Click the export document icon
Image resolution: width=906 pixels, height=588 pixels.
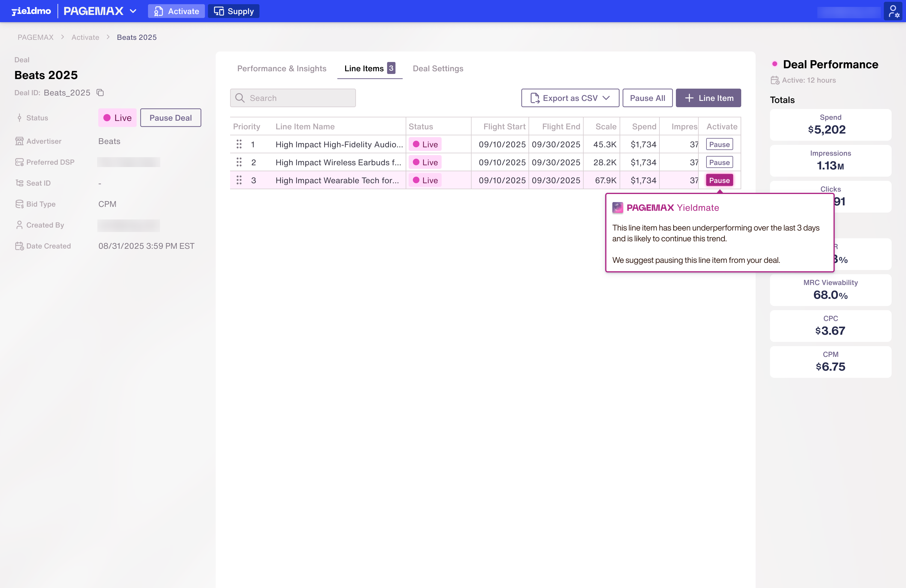(534, 98)
